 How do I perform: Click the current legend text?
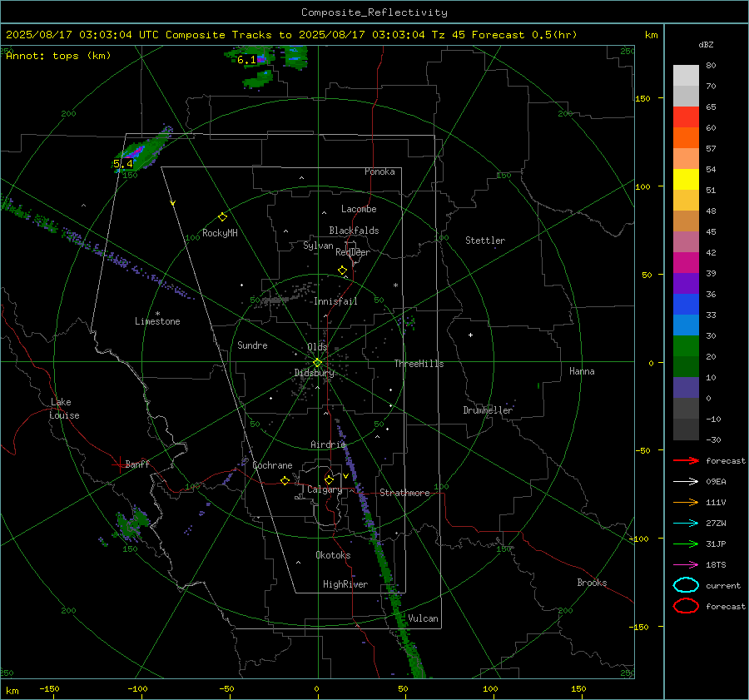click(x=723, y=585)
